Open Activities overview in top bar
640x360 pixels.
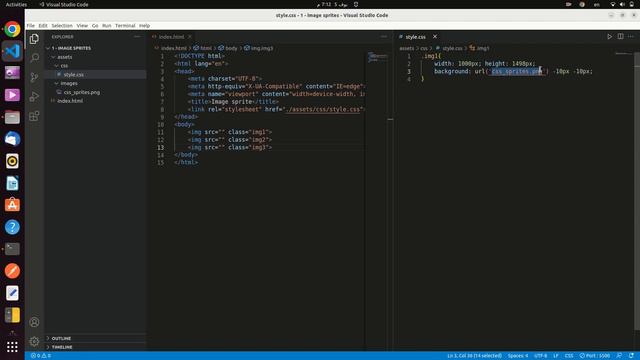point(16,4)
